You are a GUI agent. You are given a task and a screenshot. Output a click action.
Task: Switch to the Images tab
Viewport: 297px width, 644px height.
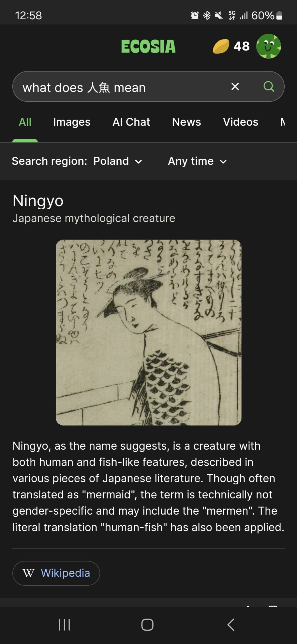click(x=72, y=122)
